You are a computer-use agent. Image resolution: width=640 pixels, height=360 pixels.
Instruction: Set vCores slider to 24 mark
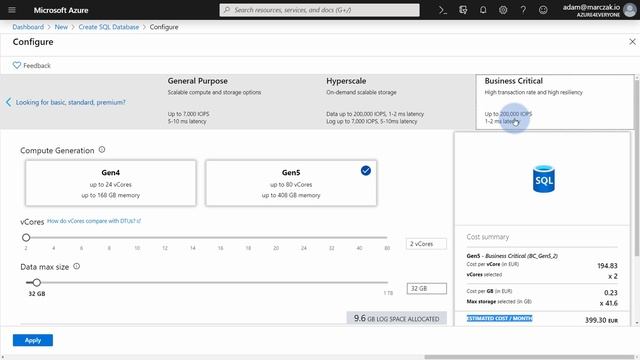point(304,237)
